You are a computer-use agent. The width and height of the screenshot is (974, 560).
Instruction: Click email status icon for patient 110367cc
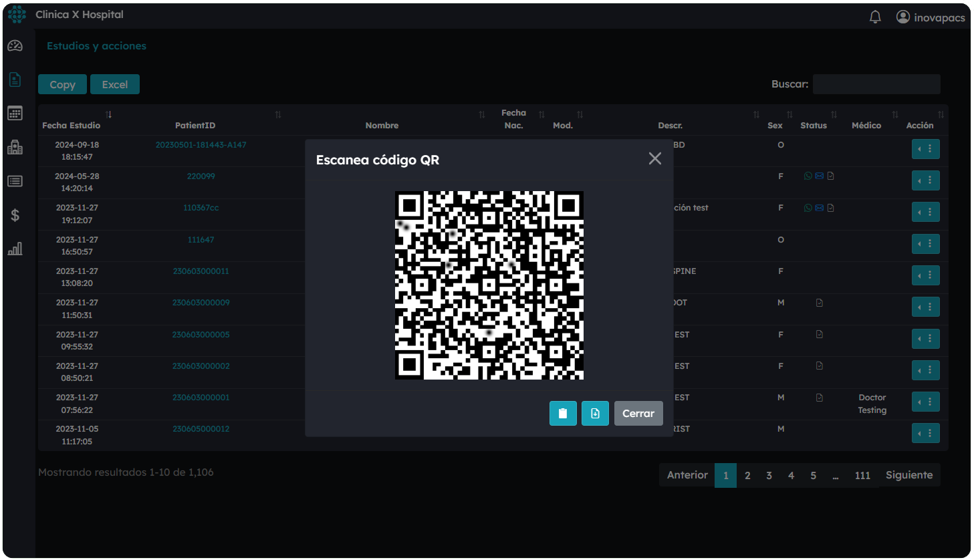pos(819,208)
